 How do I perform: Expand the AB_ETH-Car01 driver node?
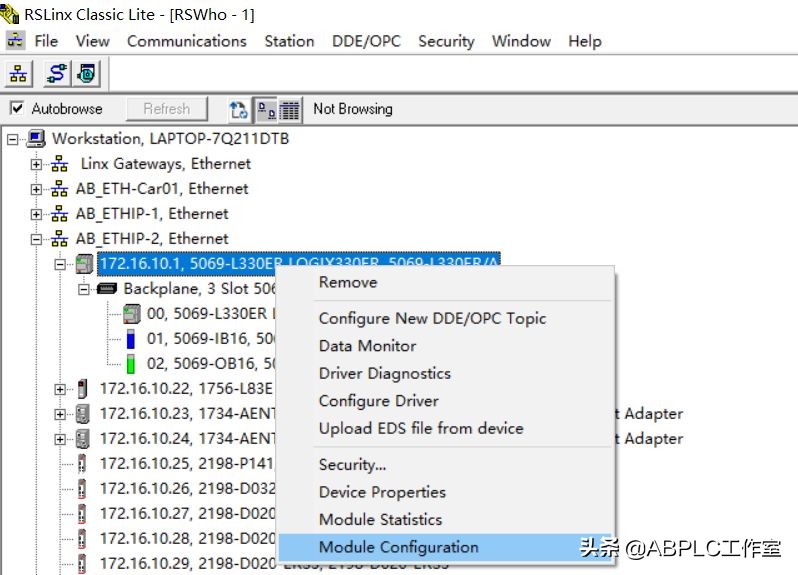(37, 189)
